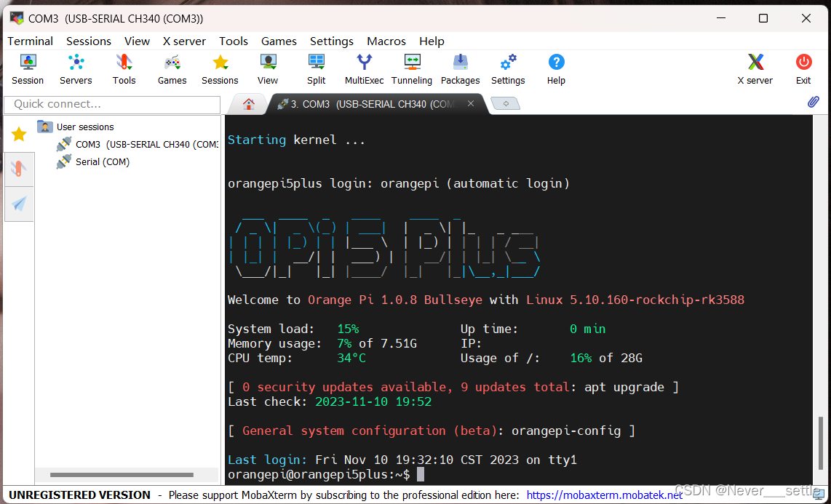This screenshot has height=504, width=831.
Task: Open the Games menu
Action: [279, 41]
